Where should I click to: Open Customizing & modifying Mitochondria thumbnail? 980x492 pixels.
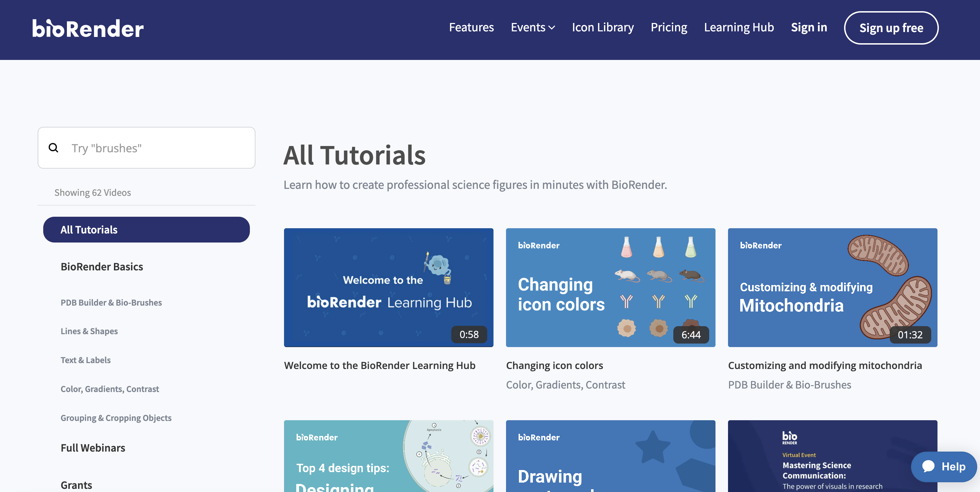coord(832,287)
